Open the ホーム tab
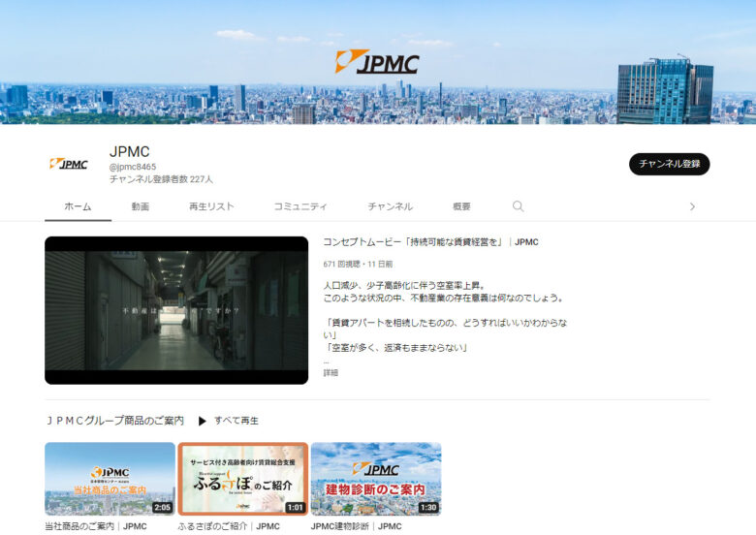The height and width of the screenshot is (535, 756). pyautogui.click(x=78, y=206)
